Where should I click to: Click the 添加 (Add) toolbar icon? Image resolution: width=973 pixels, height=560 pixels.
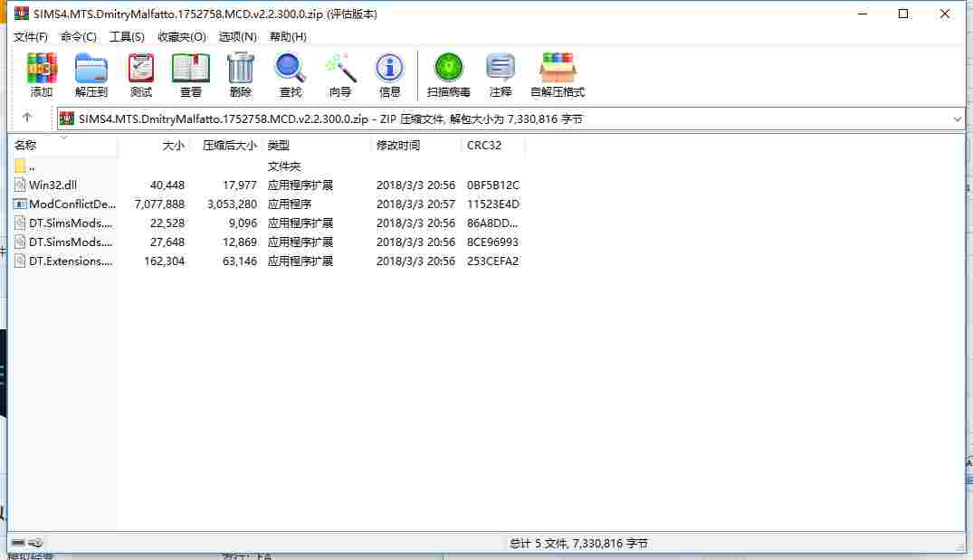[x=42, y=74]
